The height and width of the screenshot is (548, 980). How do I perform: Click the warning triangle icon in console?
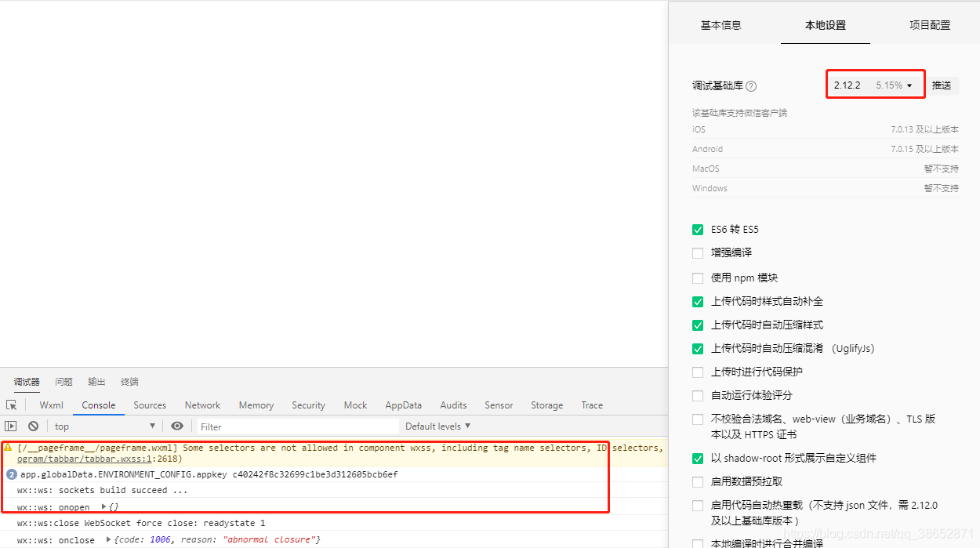[x=8, y=448]
